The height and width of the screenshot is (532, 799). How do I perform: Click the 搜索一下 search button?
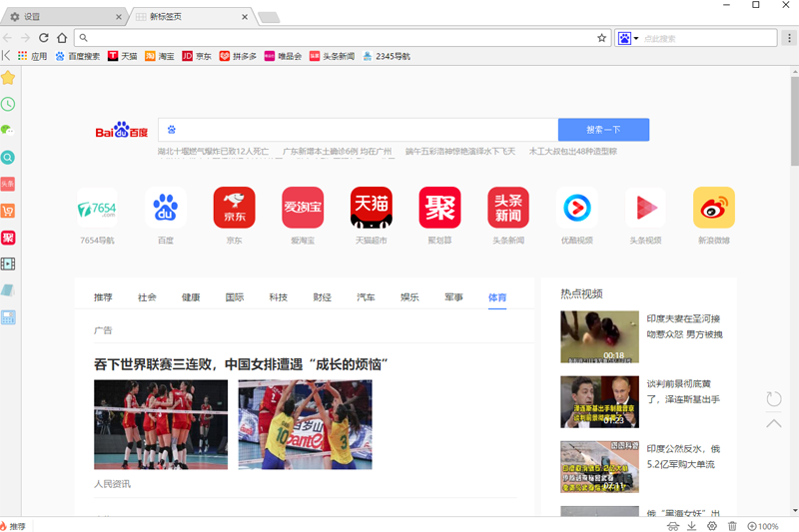click(603, 130)
